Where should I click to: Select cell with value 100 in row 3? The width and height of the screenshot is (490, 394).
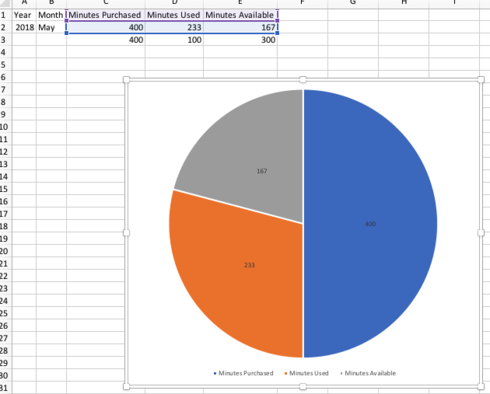click(x=174, y=40)
